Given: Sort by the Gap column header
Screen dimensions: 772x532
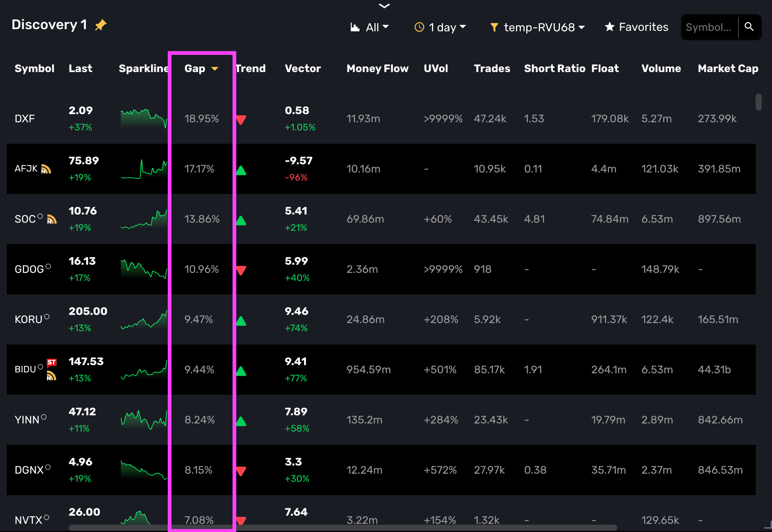Looking at the screenshot, I should pos(195,69).
